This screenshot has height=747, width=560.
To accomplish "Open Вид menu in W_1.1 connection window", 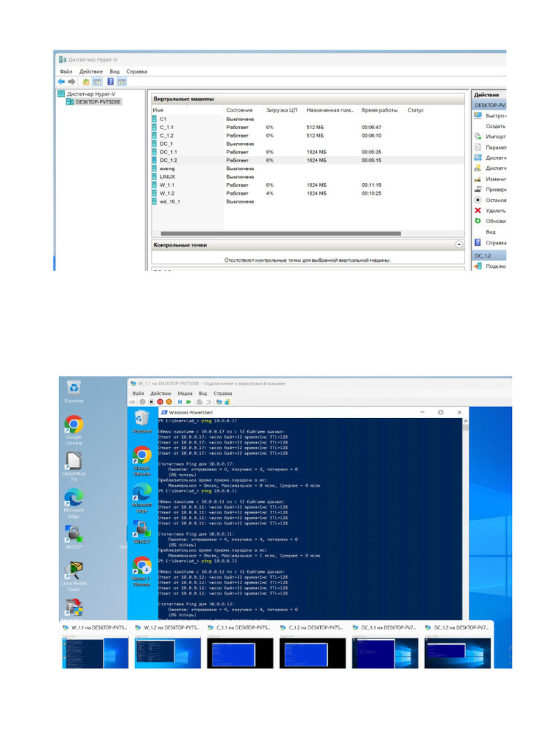I will pyautogui.click(x=203, y=393).
